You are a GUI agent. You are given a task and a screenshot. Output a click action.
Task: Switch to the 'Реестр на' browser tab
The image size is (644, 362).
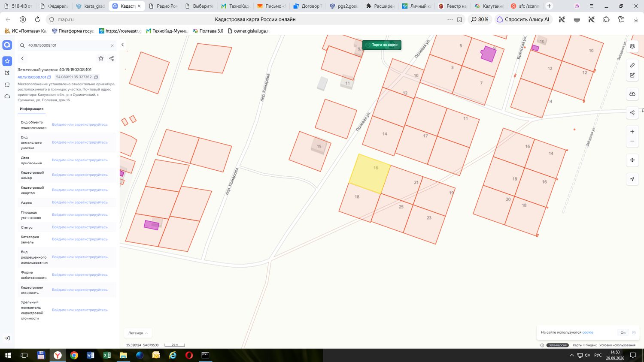point(453,6)
